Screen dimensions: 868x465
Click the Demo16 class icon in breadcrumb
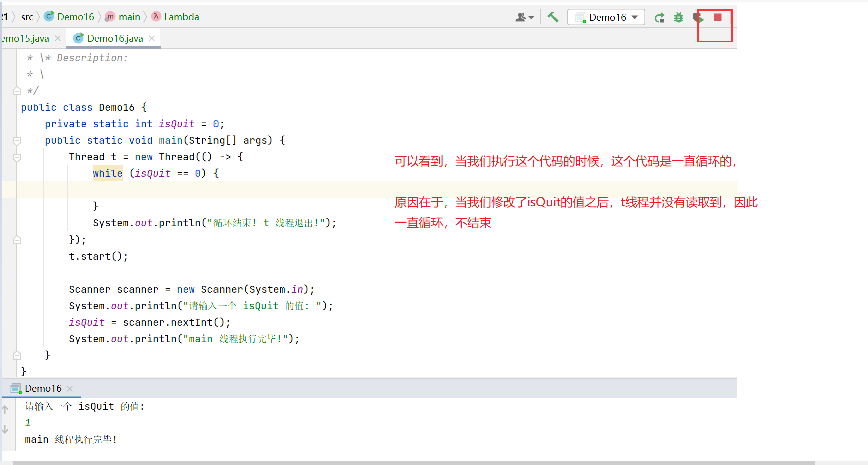tap(49, 16)
